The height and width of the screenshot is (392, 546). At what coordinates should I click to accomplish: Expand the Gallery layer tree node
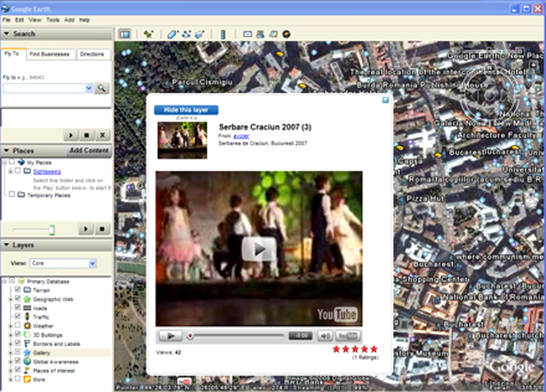(x=10, y=353)
